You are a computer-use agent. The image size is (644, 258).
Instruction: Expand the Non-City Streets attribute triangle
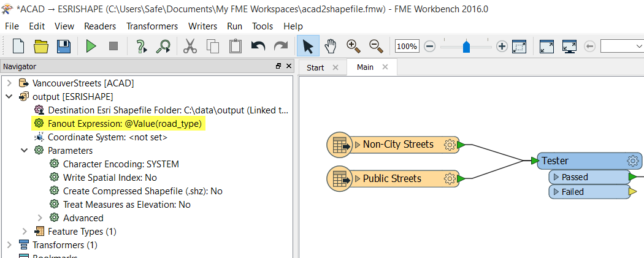(358, 145)
